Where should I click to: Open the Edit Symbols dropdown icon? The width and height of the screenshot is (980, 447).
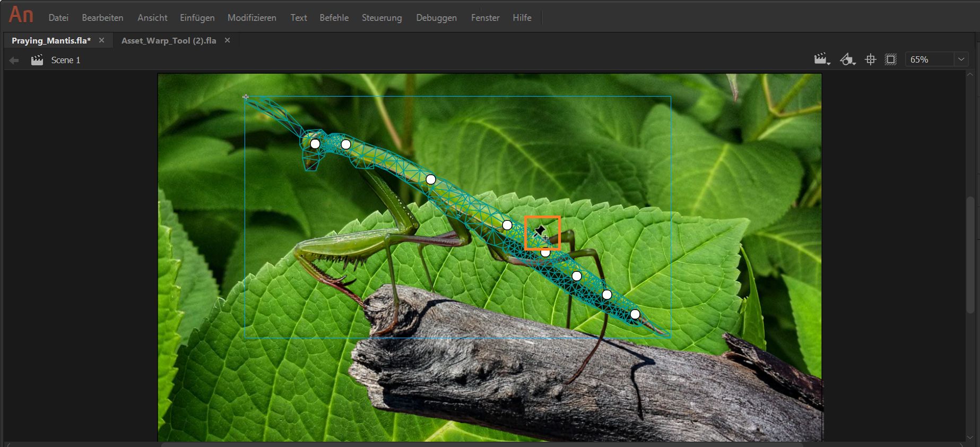[x=847, y=59]
